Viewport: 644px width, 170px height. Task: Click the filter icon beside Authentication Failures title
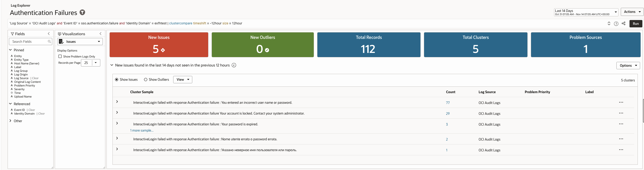[x=82, y=12]
